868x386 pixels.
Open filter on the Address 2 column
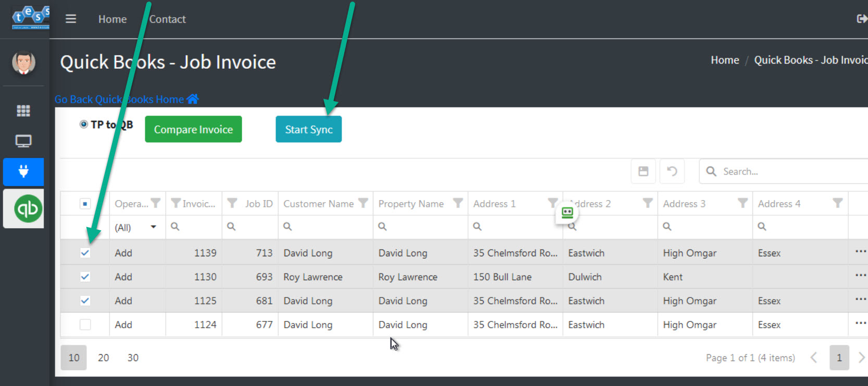tap(648, 203)
